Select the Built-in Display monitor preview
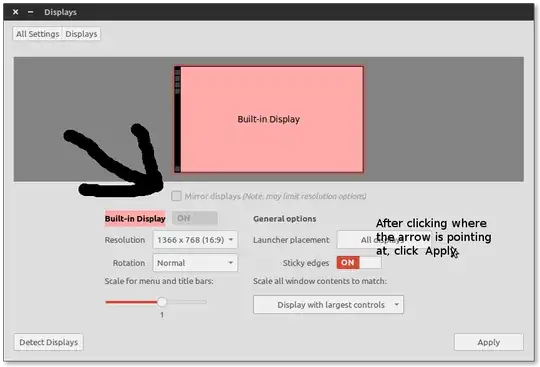540x367 pixels. click(269, 119)
